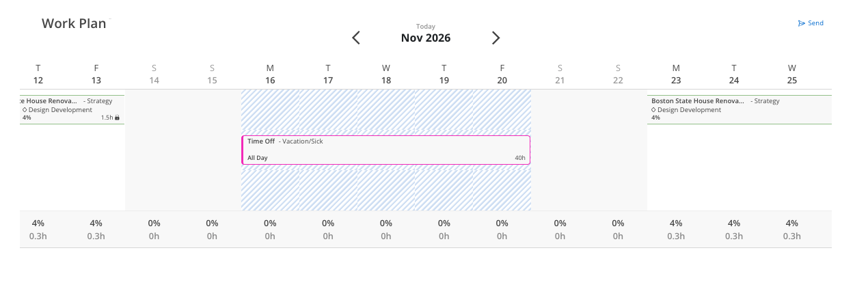Open the House Renovation Strategy entry on Thursday 12
This screenshot has width=868, height=285.
point(72,109)
